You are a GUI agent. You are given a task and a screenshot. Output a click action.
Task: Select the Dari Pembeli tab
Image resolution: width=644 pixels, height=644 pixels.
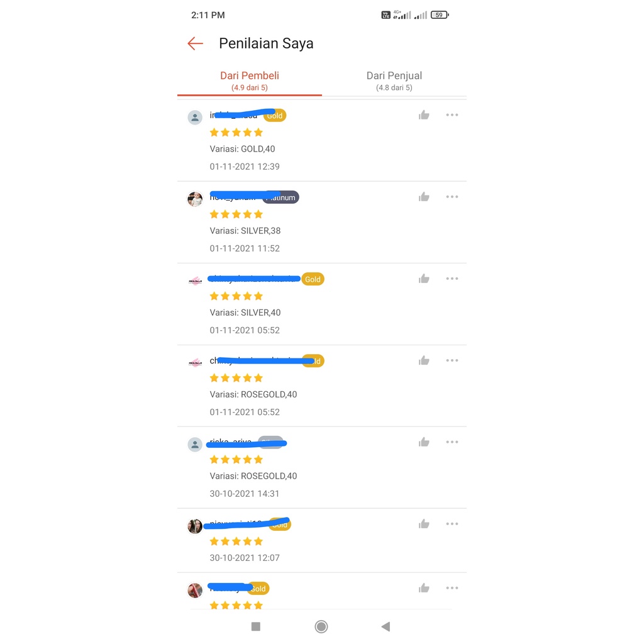[x=250, y=80]
